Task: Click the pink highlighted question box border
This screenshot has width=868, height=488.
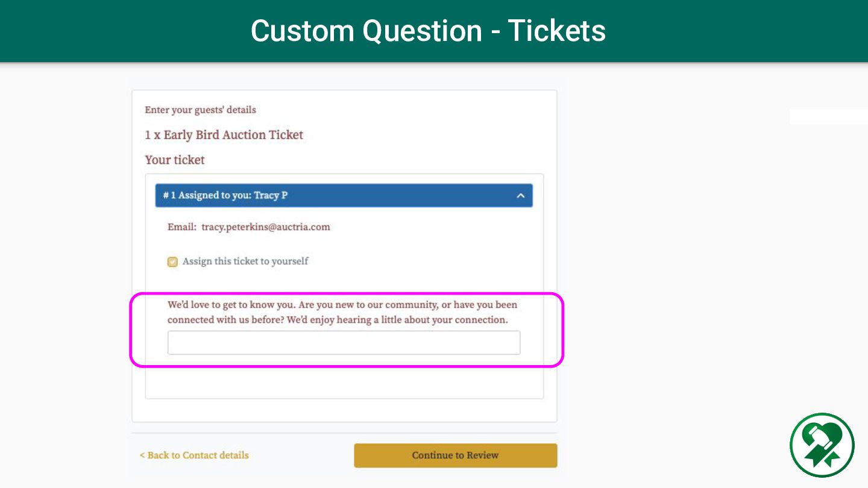Action: (347, 294)
